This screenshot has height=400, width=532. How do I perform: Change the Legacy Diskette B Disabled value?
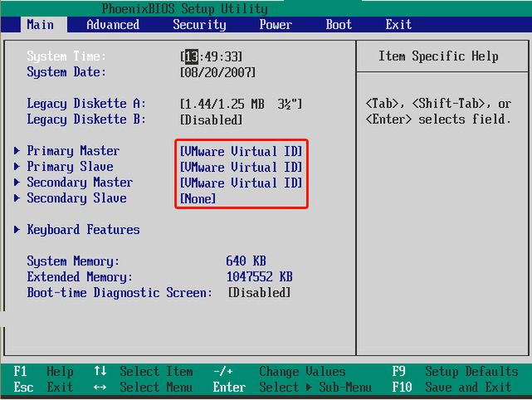tap(211, 120)
